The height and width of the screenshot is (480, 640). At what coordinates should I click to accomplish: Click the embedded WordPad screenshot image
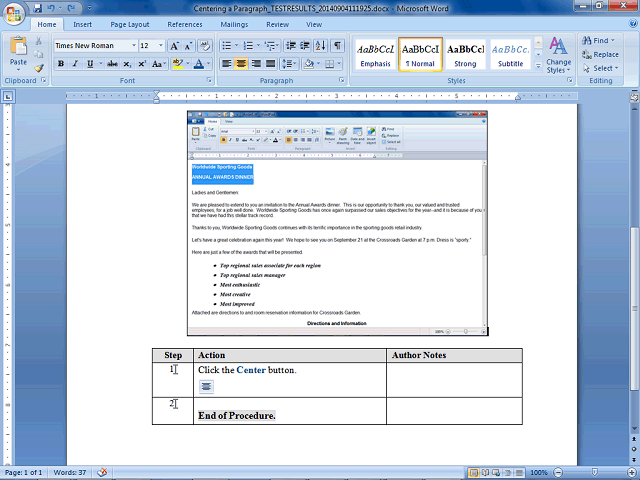click(338, 223)
